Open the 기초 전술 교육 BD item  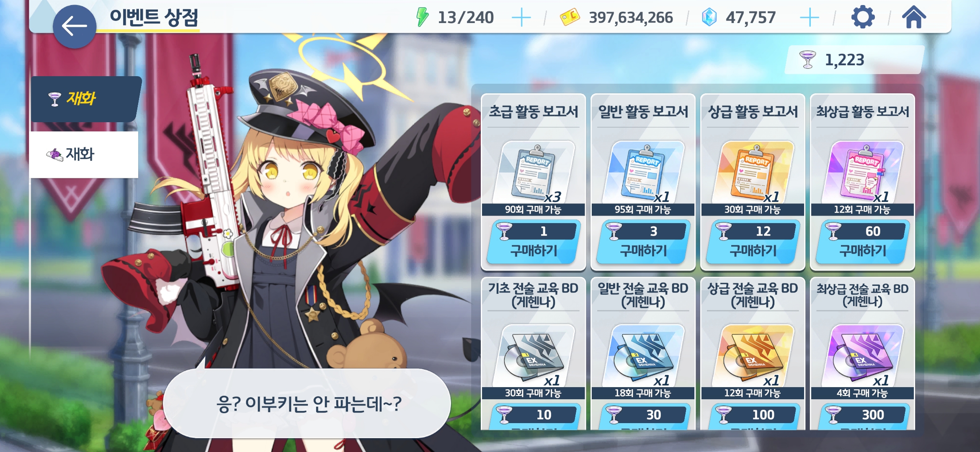(533, 356)
